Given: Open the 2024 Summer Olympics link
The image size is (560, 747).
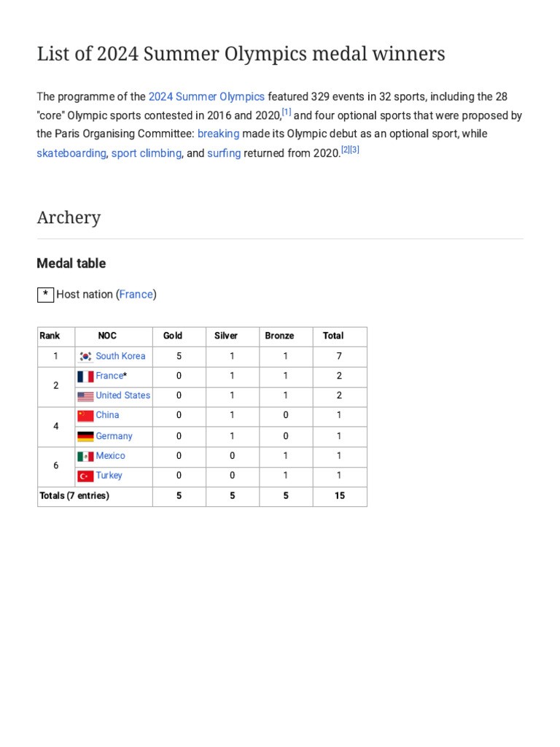Looking at the screenshot, I should coord(206,96).
